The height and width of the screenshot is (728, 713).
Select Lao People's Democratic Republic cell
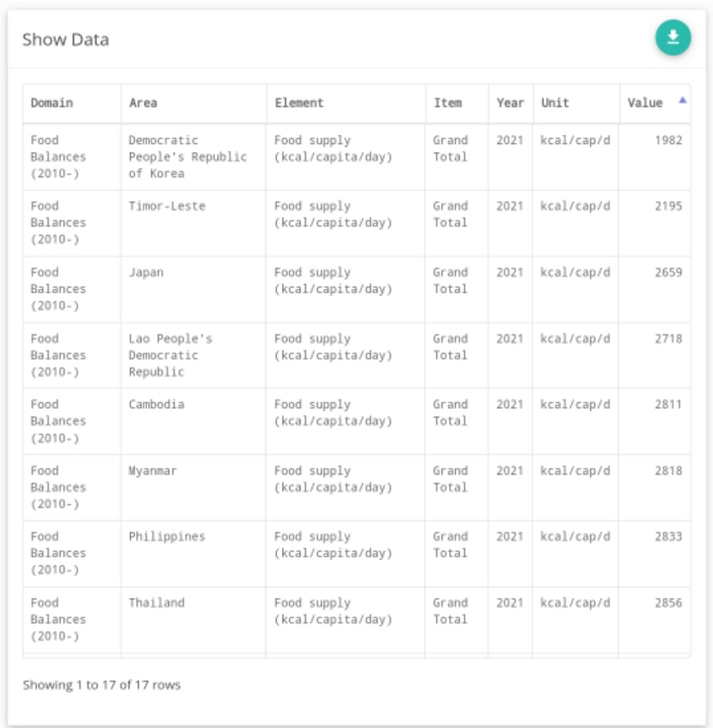(x=170, y=355)
